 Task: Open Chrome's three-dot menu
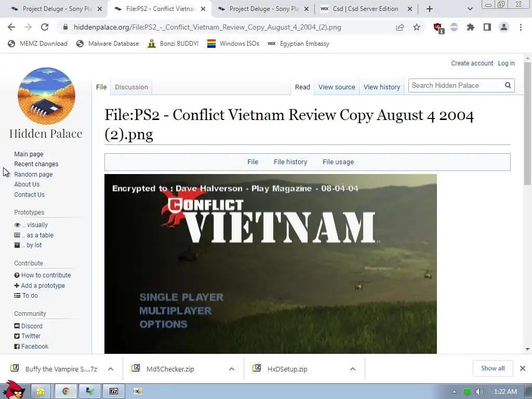tap(521, 27)
